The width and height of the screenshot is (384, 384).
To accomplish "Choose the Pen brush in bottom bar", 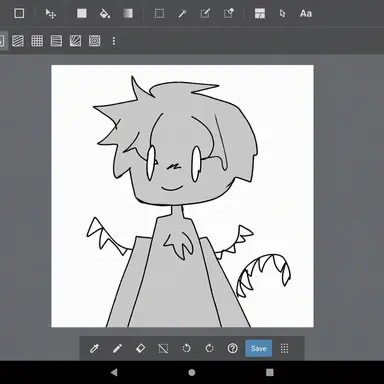I will click(117, 349).
